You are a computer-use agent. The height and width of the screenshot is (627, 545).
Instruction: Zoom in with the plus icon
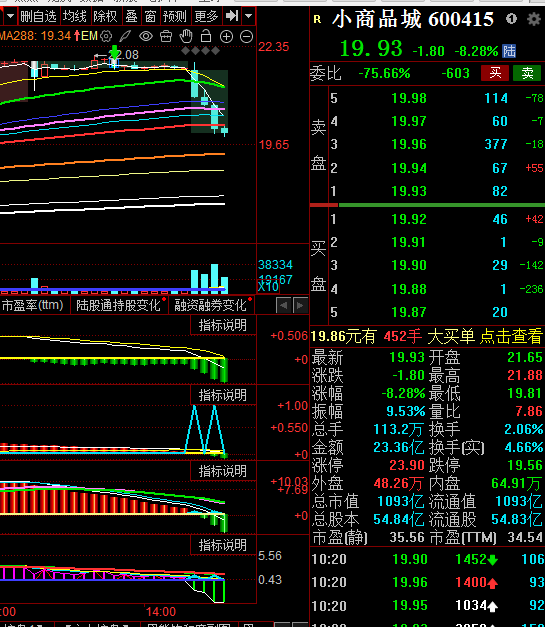(x=226, y=37)
